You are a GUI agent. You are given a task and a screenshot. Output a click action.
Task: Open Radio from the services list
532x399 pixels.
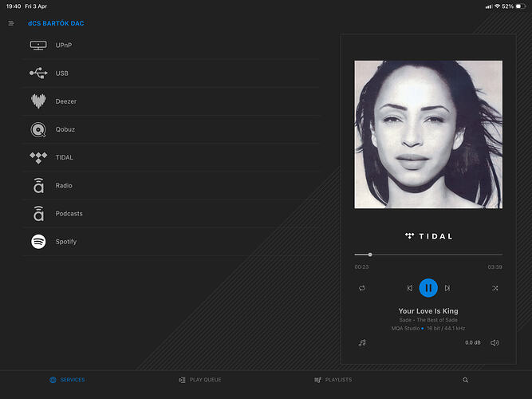tap(64, 185)
